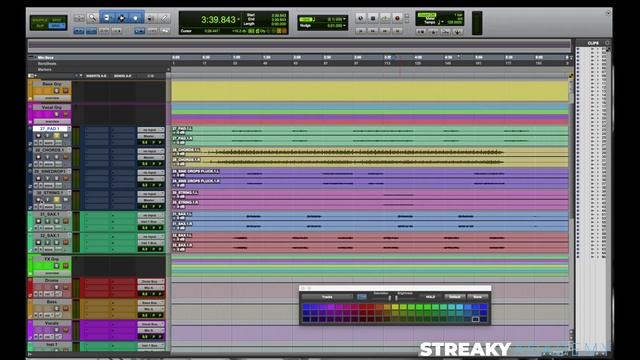Open the Grid value dropdown

point(344,19)
